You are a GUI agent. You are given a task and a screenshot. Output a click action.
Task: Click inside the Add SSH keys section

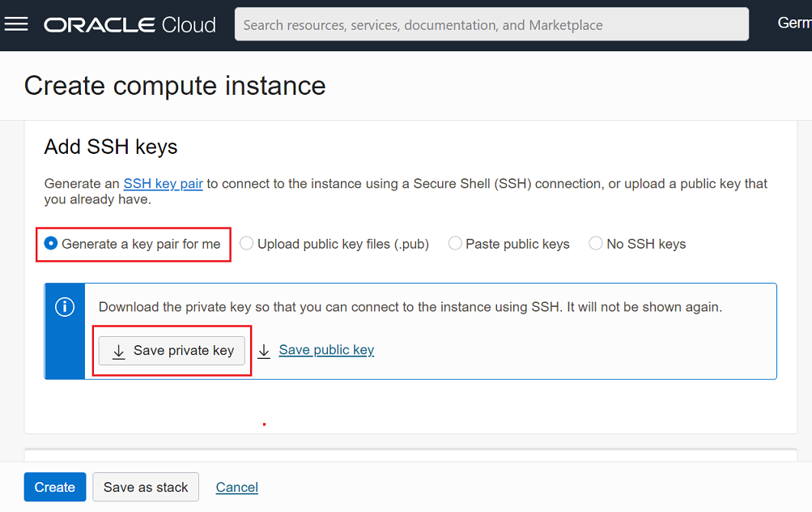110,147
